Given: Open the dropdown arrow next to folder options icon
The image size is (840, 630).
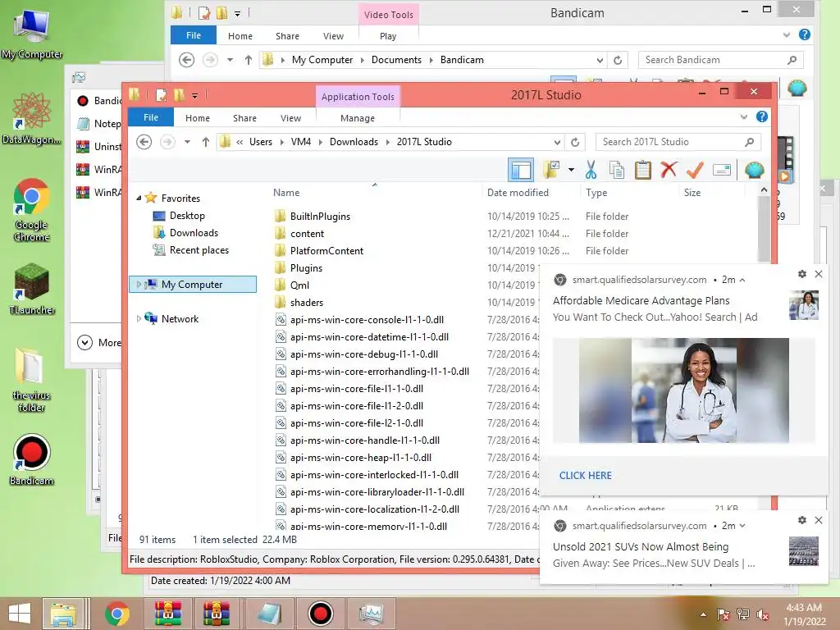Looking at the screenshot, I should point(571,170).
